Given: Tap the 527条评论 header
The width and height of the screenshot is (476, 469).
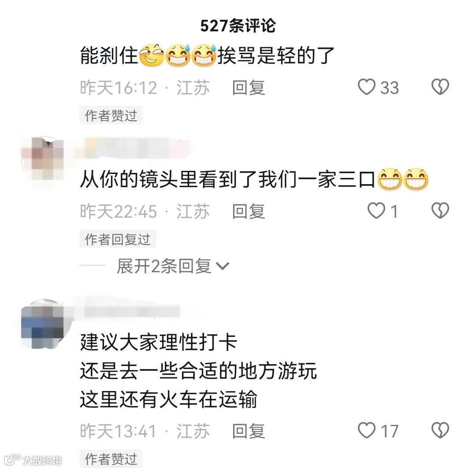Looking at the screenshot, I should tap(238, 26).
